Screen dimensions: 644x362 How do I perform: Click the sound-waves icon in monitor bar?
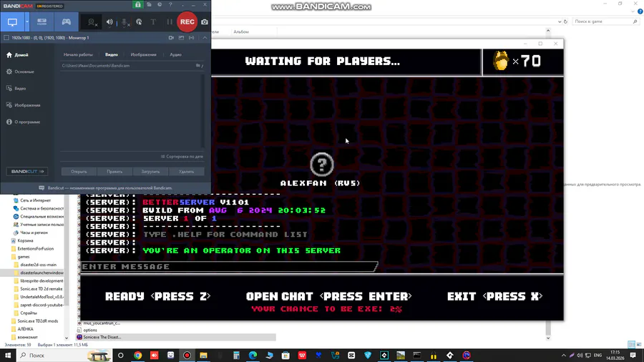point(191,38)
